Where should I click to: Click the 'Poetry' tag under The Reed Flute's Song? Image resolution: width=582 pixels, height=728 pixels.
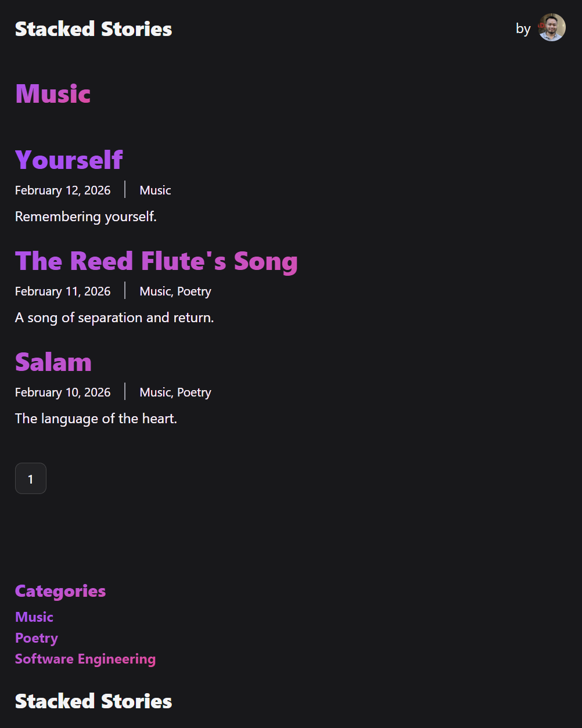pos(195,291)
